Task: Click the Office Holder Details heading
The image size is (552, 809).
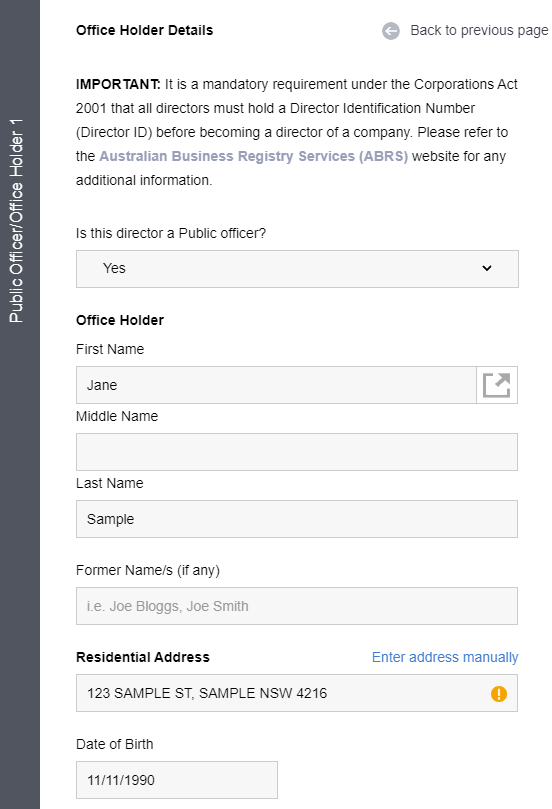Action: (144, 30)
